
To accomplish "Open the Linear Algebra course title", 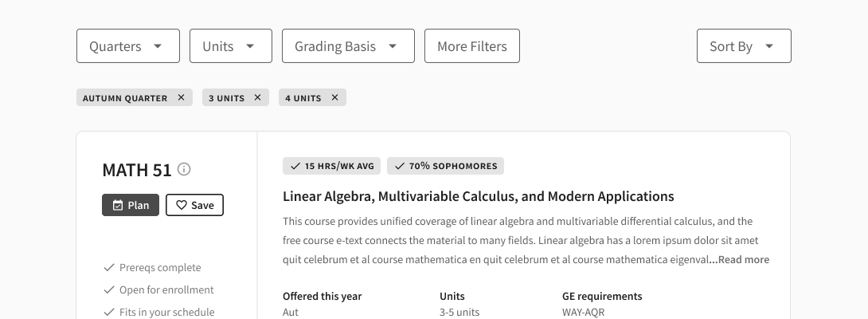I will 479,196.
